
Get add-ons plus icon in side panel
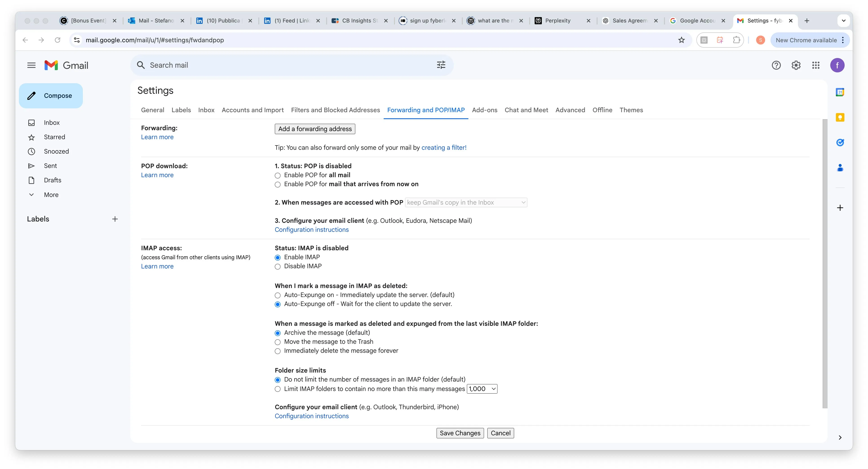[x=840, y=208]
